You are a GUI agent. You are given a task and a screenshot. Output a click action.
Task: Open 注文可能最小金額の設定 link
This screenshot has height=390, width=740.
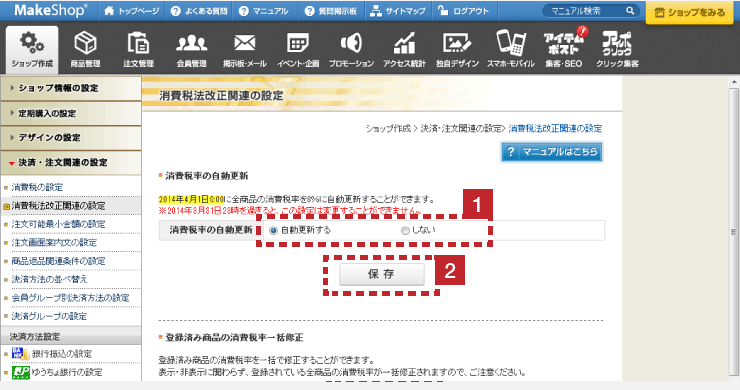(x=59, y=224)
